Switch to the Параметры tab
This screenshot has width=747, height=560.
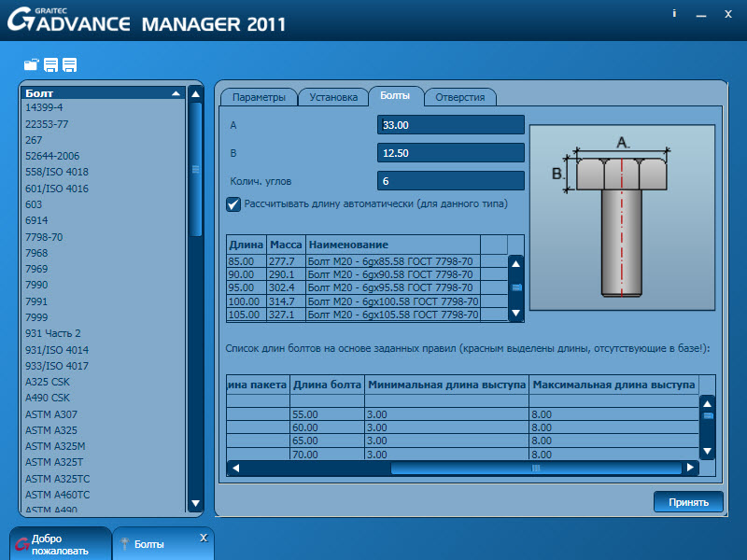pyautogui.click(x=259, y=97)
